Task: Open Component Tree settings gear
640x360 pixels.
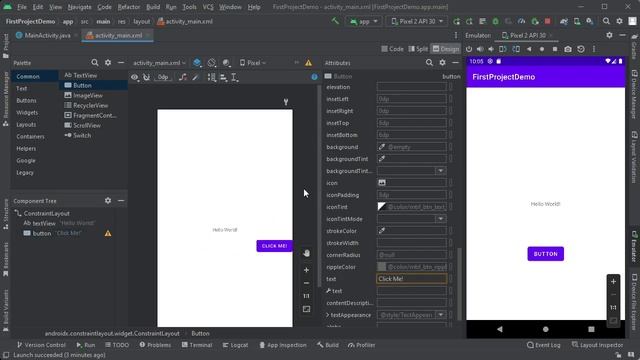Action: (x=108, y=200)
